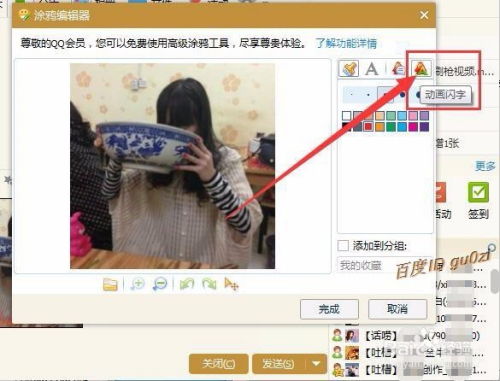Close the 涂鸦编辑器 dialog
This screenshot has width=500, height=381.
click(424, 15)
